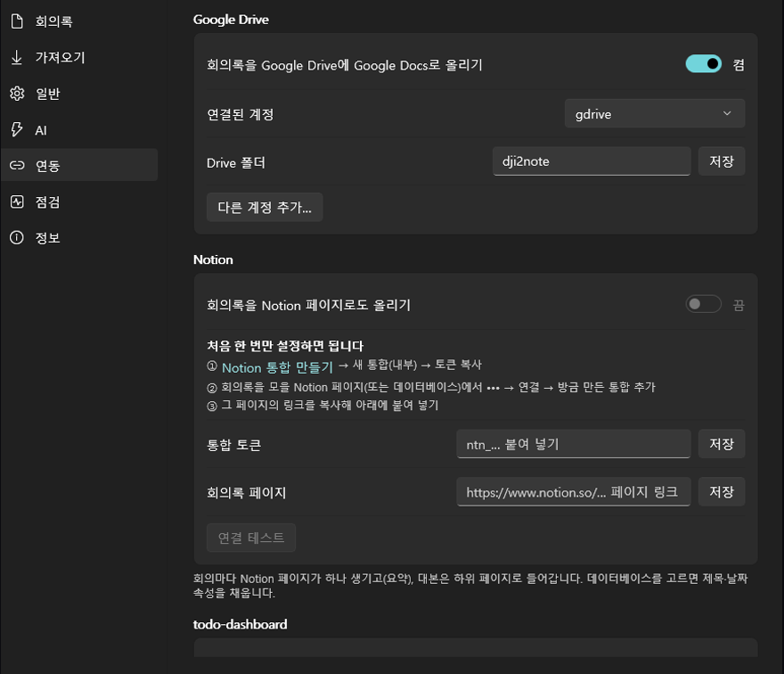Viewport: 784px width, 674px height.
Task: Save the 통합 토큰 value
Action: [722, 444]
